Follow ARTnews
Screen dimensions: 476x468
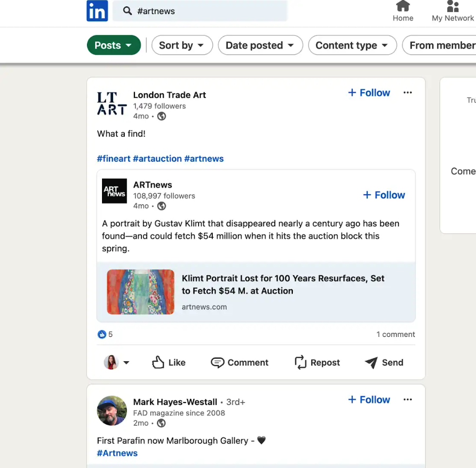(384, 195)
